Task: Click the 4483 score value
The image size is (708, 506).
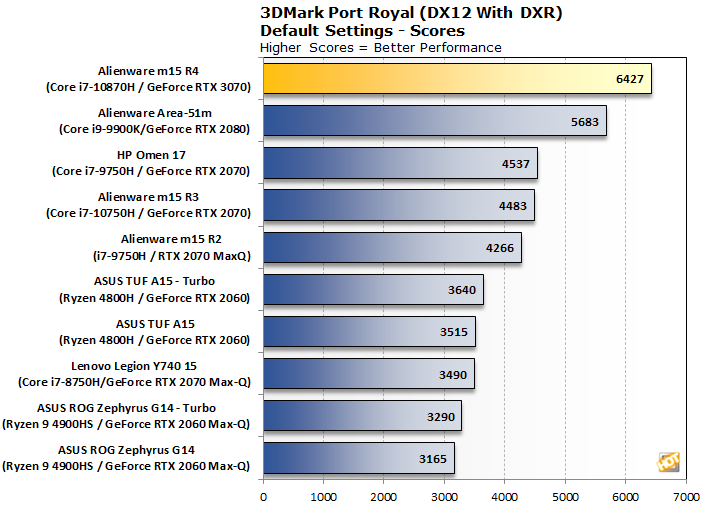Action: pos(512,206)
